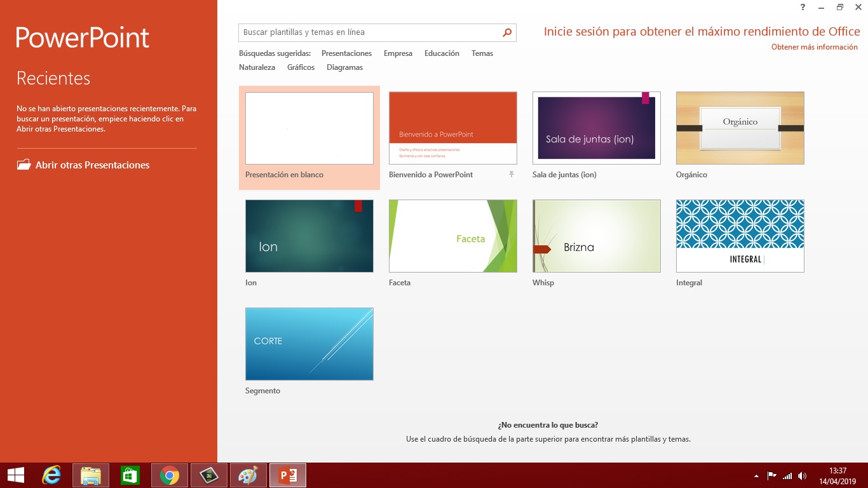Unpin the Bienvenido a PowerPoint template

511,174
